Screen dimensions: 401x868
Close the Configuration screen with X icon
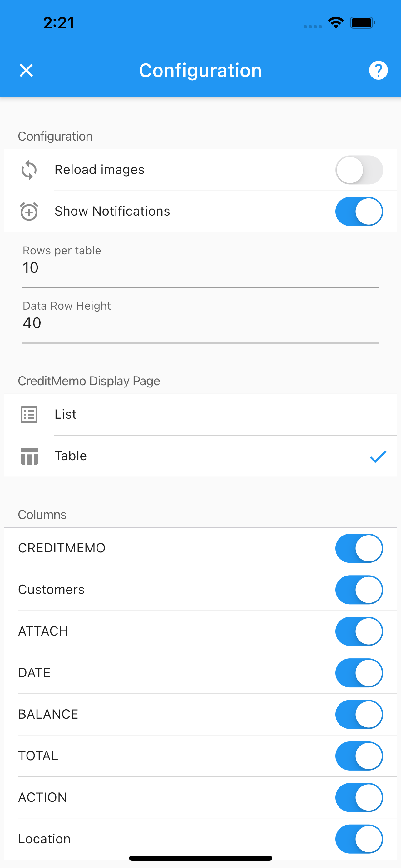26,70
